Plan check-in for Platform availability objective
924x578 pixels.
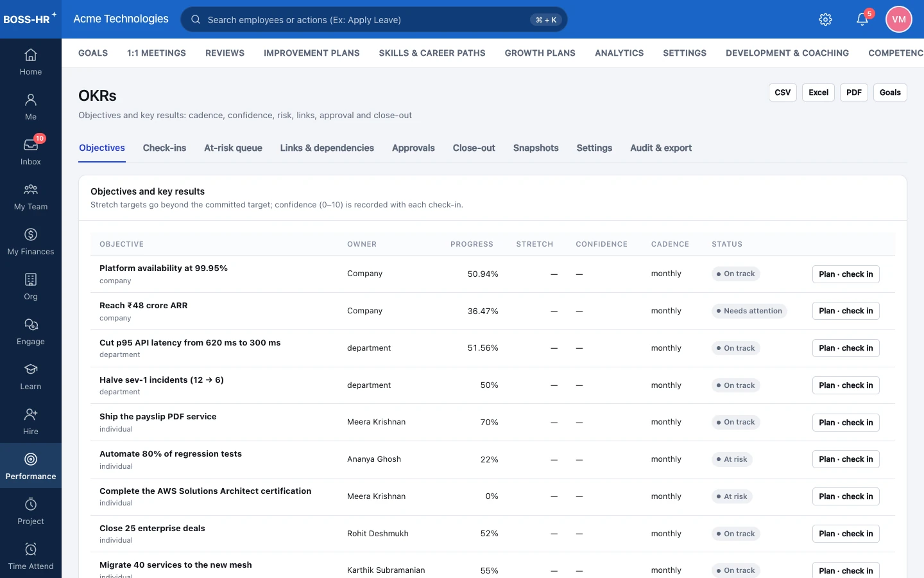click(x=846, y=274)
